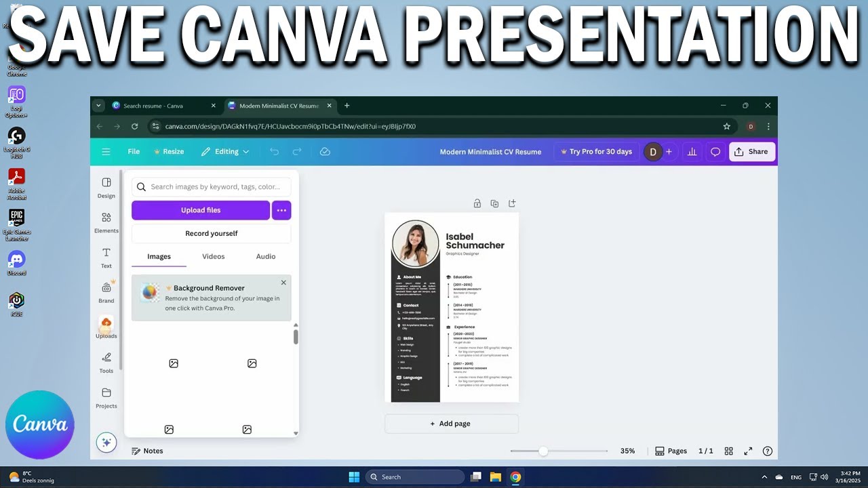Click the Modern Minimalist CV Resume title field
The height and width of the screenshot is (488, 868).
coord(490,152)
